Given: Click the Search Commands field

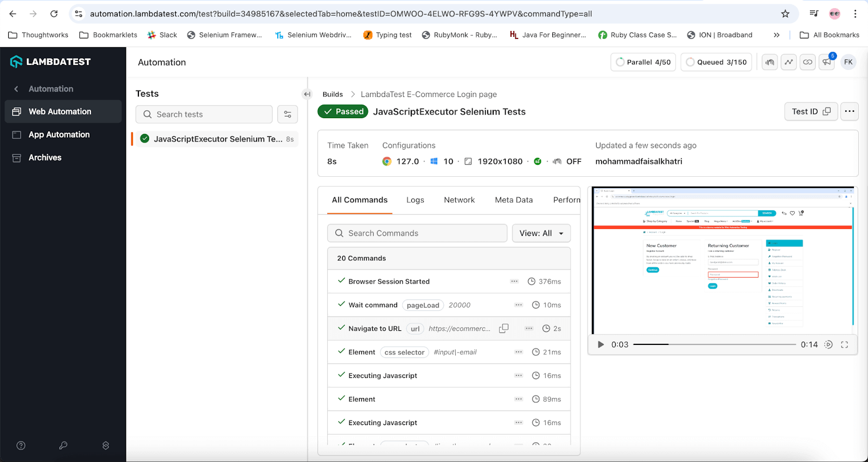Looking at the screenshot, I should [417, 233].
